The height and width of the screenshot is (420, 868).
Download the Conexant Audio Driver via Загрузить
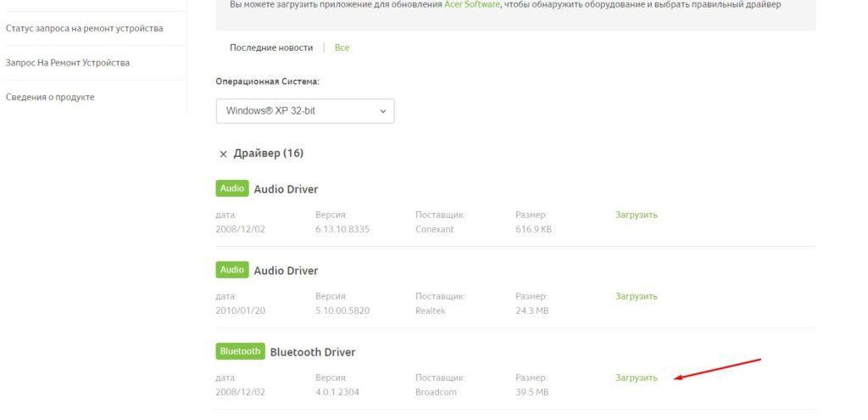tap(636, 215)
